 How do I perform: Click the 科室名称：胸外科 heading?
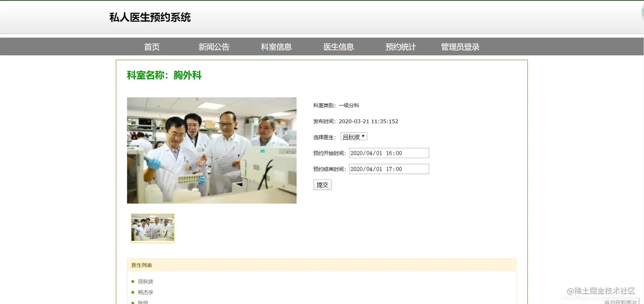[x=164, y=75]
